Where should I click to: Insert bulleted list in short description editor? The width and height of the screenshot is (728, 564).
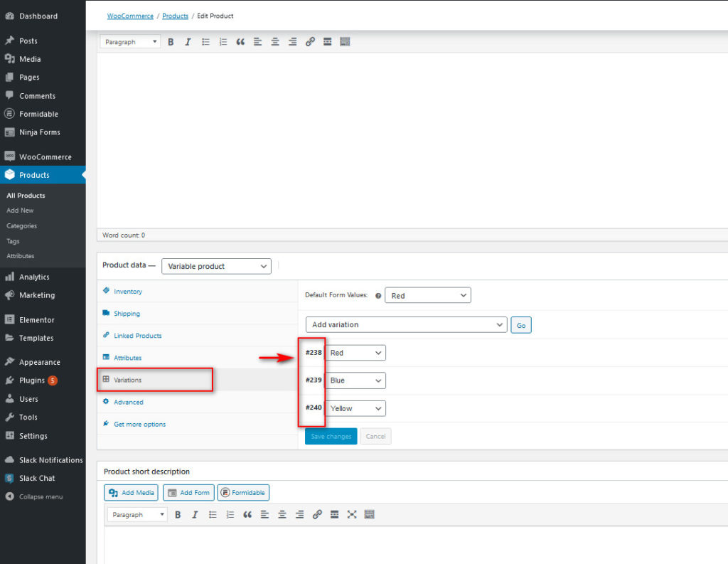tap(213, 515)
